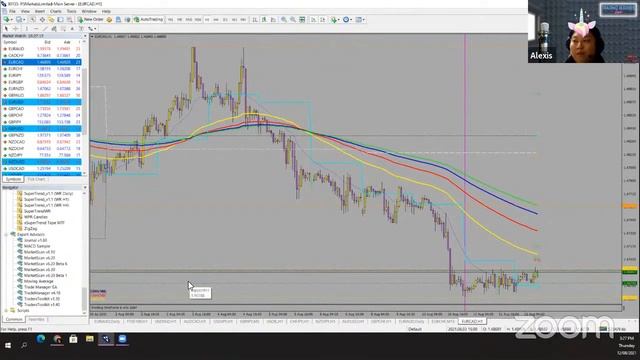
Task: Select CADCHF in Market Watch
Action: [42, 55]
